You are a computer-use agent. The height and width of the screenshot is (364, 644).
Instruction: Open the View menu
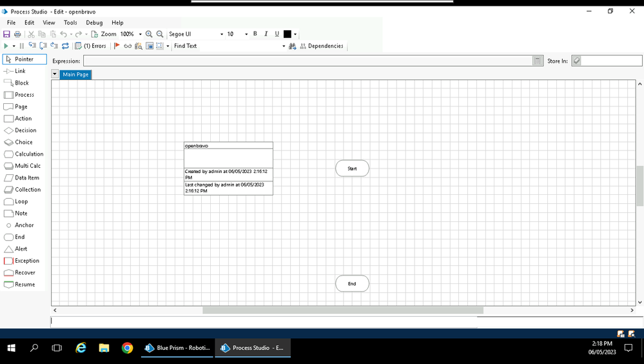pos(49,23)
